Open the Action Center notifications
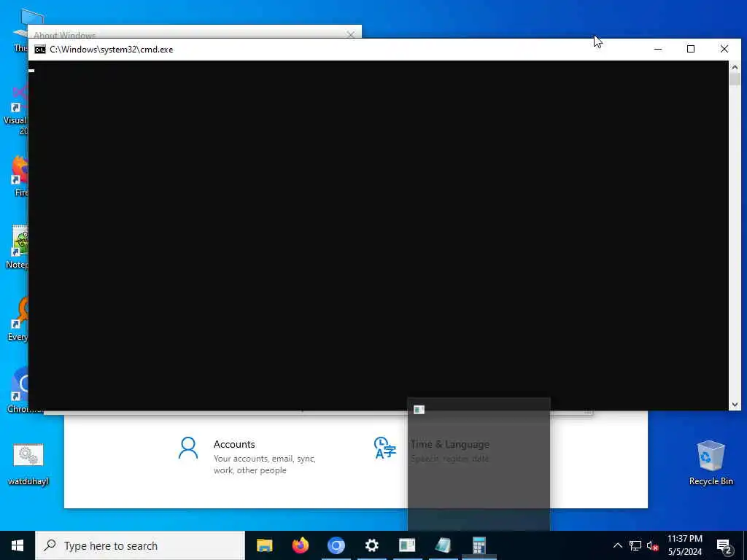This screenshot has height=560, width=747. pyautogui.click(x=724, y=546)
